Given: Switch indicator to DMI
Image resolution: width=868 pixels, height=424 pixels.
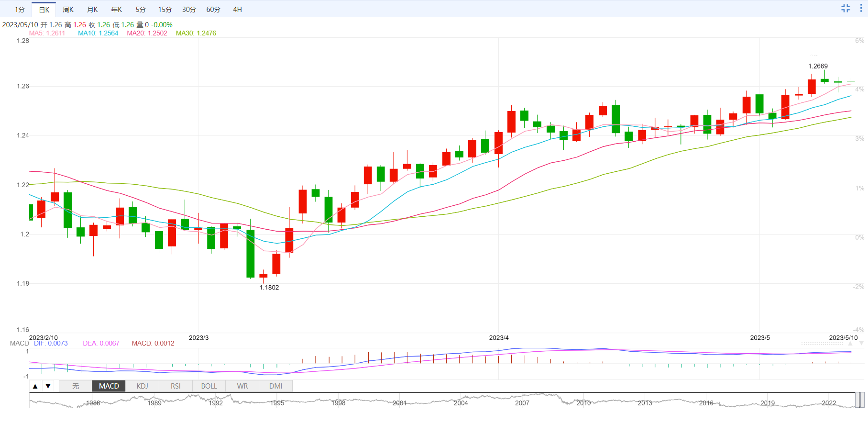Looking at the screenshot, I should 275,386.
